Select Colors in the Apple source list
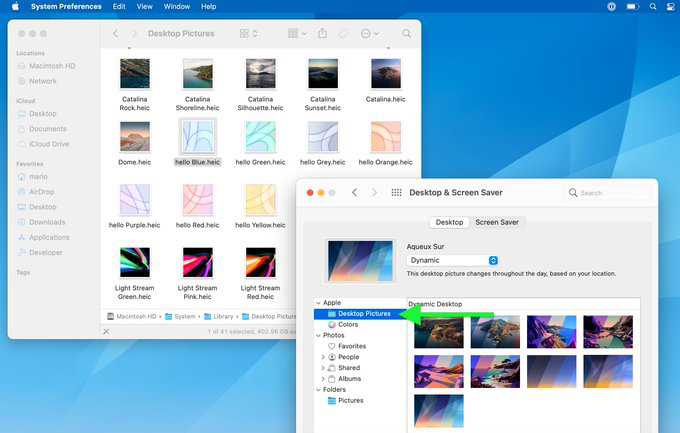680x433 pixels. tap(348, 324)
